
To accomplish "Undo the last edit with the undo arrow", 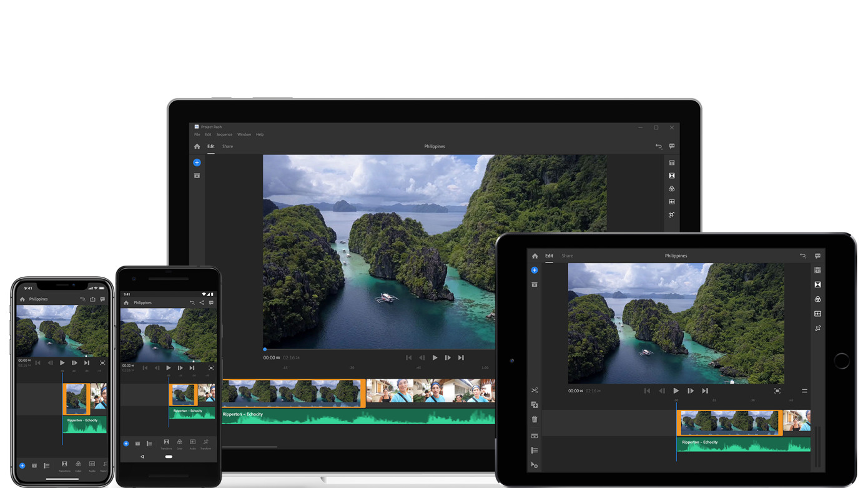I will pos(658,146).
